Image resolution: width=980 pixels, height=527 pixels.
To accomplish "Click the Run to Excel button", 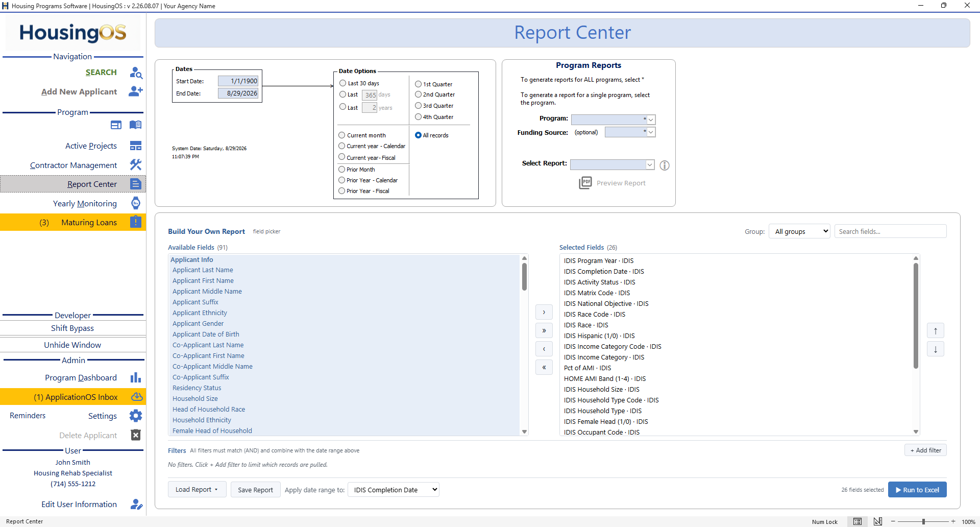I will coord(917,490).
